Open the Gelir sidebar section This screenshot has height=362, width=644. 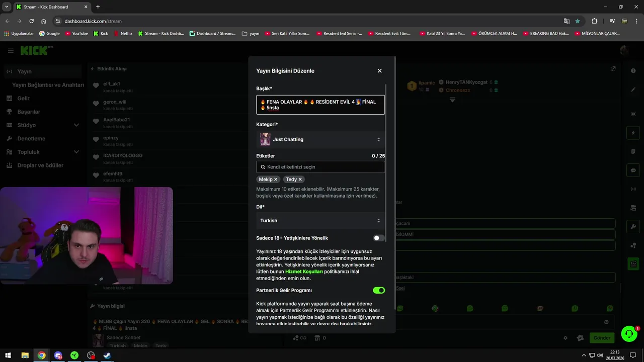[23, 98]
